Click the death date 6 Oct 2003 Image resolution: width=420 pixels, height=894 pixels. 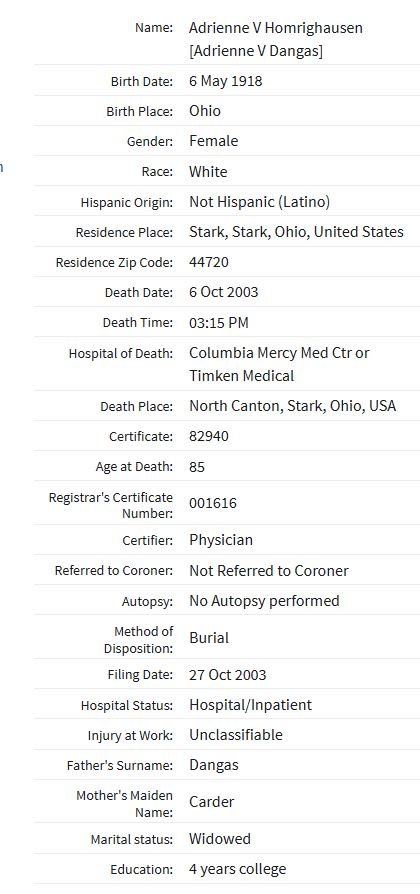223,292
